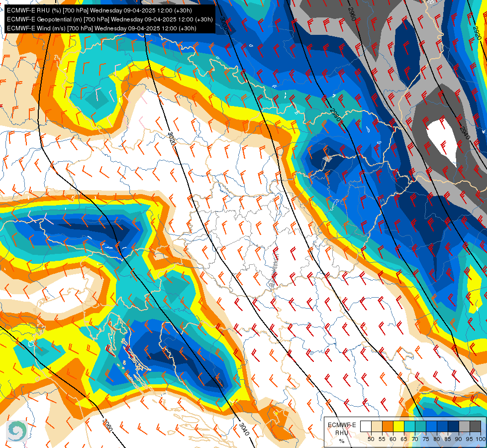Click the RHU label in the legend
The width and height of the screenshot is (487, 448).
coord(342,433)
